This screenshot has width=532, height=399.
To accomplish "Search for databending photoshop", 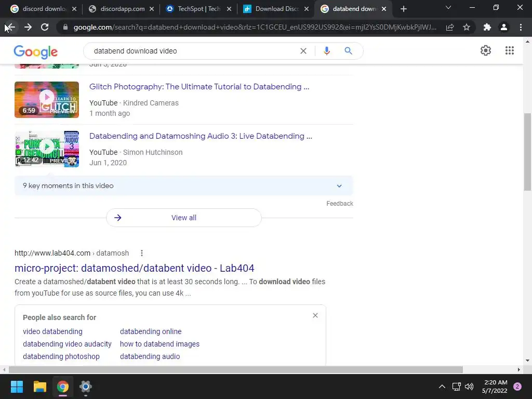I will [61, 356].
